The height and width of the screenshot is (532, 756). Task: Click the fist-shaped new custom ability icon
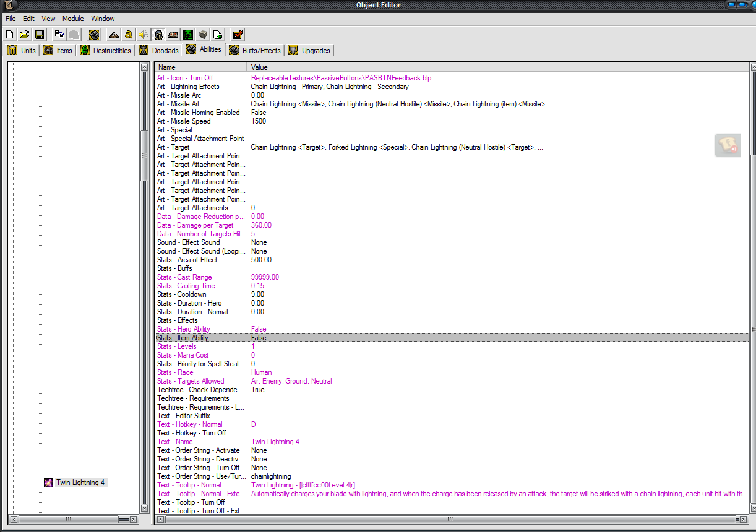point(94,35)
